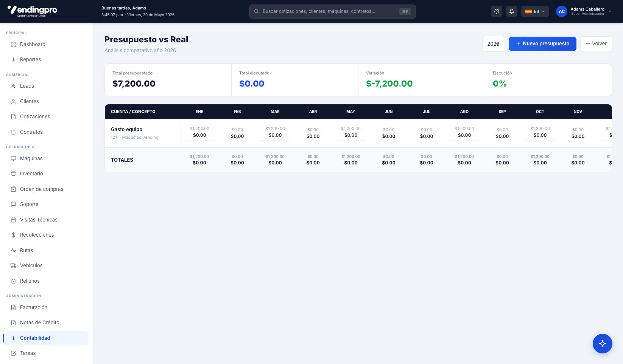The width and height of the screenshot is (623, 364).
Task: Click the Visitas Técnicas calendar icon
Action: click(x=13, y=220)
